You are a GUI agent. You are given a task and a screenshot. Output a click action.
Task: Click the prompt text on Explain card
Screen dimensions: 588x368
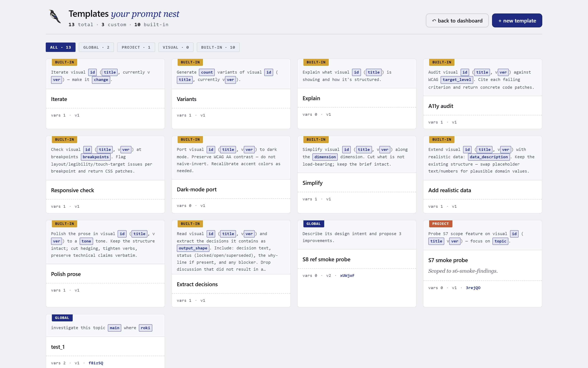[x=347, y=76]
